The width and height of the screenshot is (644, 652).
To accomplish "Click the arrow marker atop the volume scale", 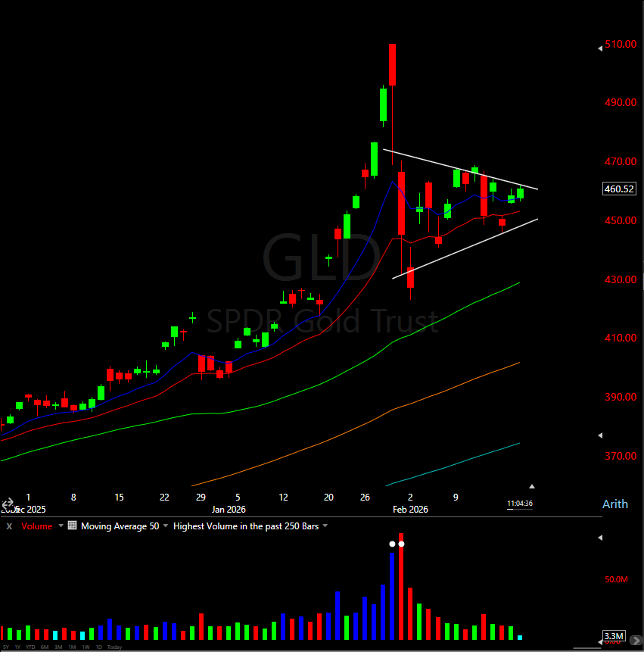I will (600, 538).
